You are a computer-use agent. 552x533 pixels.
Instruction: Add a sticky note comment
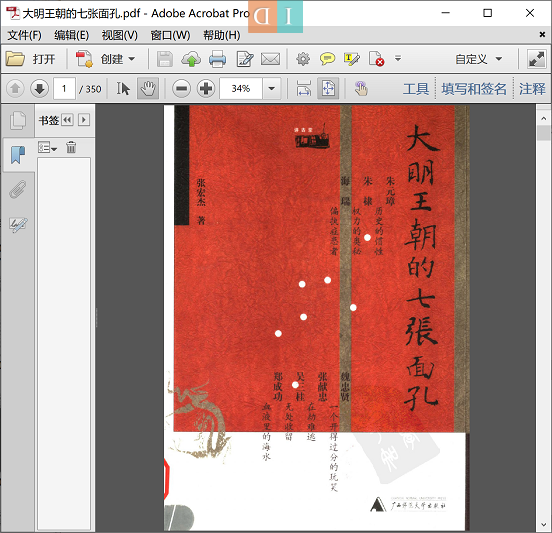327,59
